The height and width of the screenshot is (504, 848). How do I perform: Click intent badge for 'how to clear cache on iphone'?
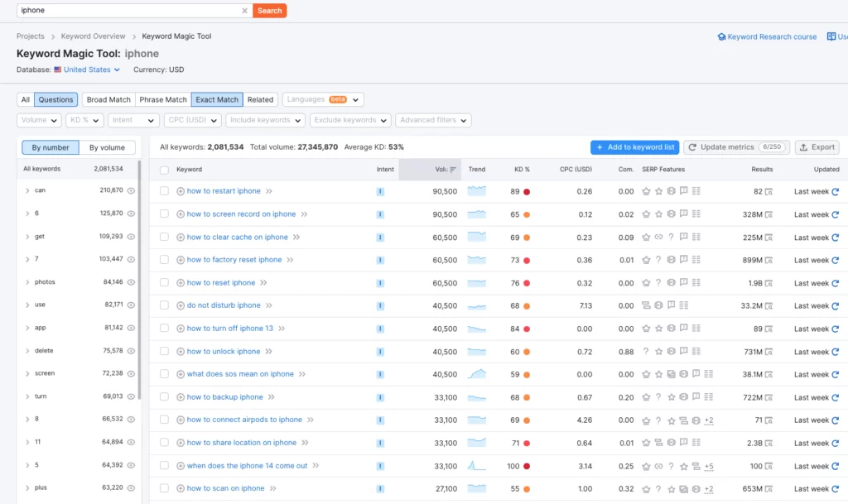(x=380, y=238)
